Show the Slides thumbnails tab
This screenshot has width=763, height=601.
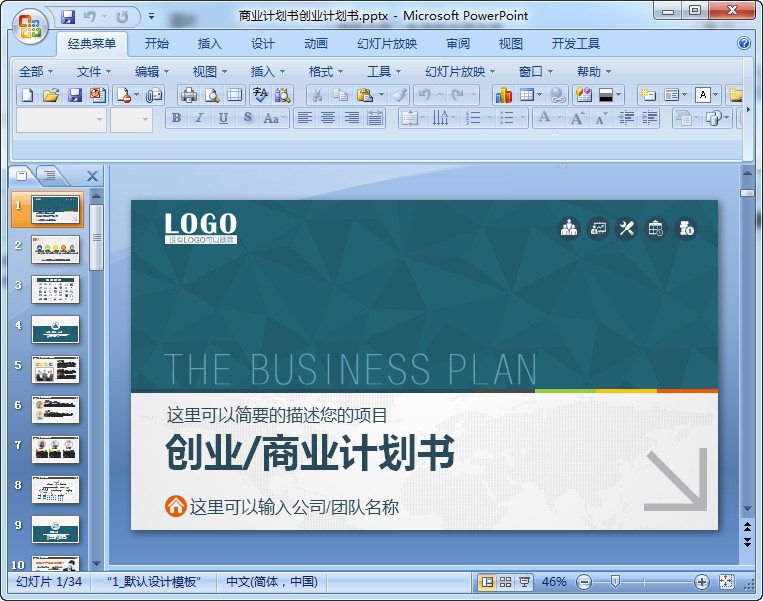[21, 175]
